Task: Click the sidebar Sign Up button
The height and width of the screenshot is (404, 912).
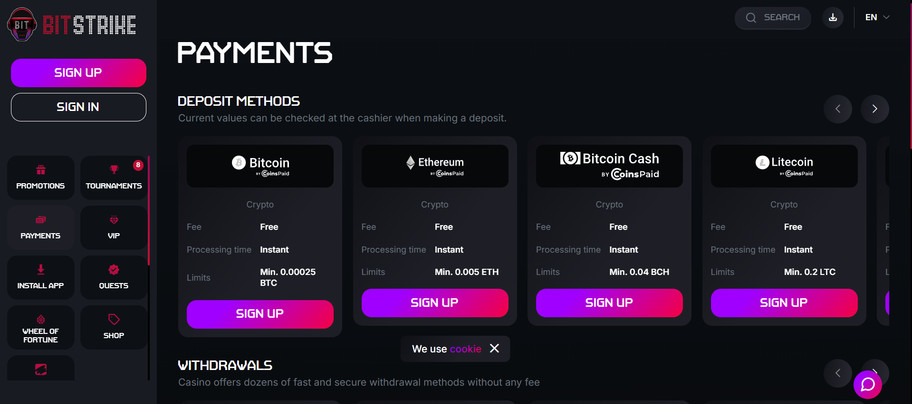Action: click(x=78, y=73)
